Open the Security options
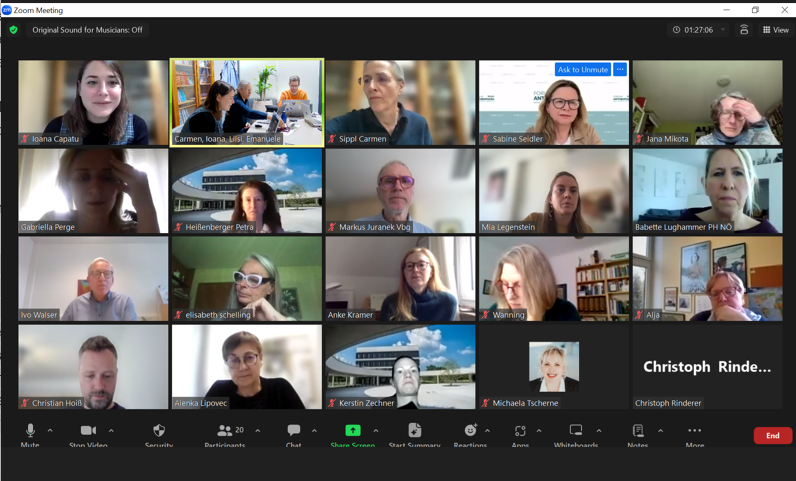 point(159,432)
